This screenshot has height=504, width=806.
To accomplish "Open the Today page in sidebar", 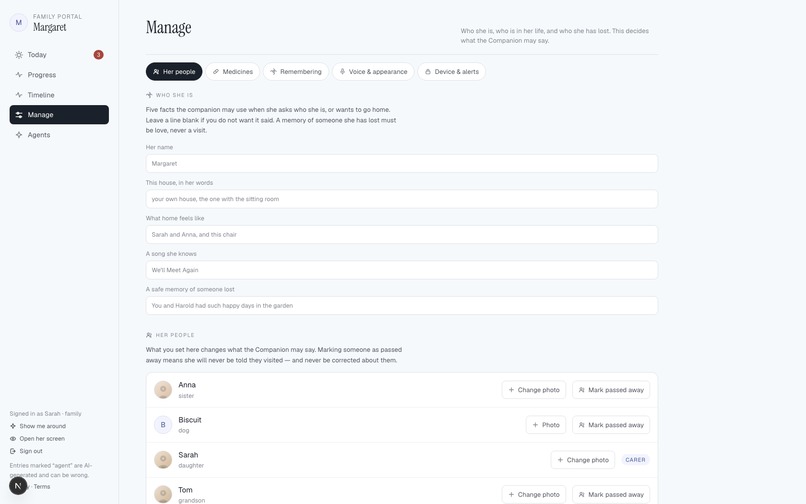I will (x=59, y=55).
